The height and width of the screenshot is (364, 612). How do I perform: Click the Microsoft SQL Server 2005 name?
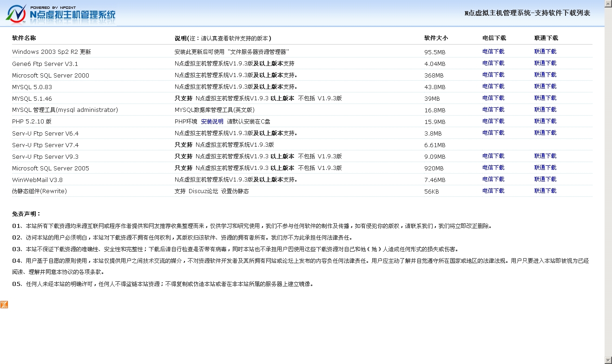[51, 168]
